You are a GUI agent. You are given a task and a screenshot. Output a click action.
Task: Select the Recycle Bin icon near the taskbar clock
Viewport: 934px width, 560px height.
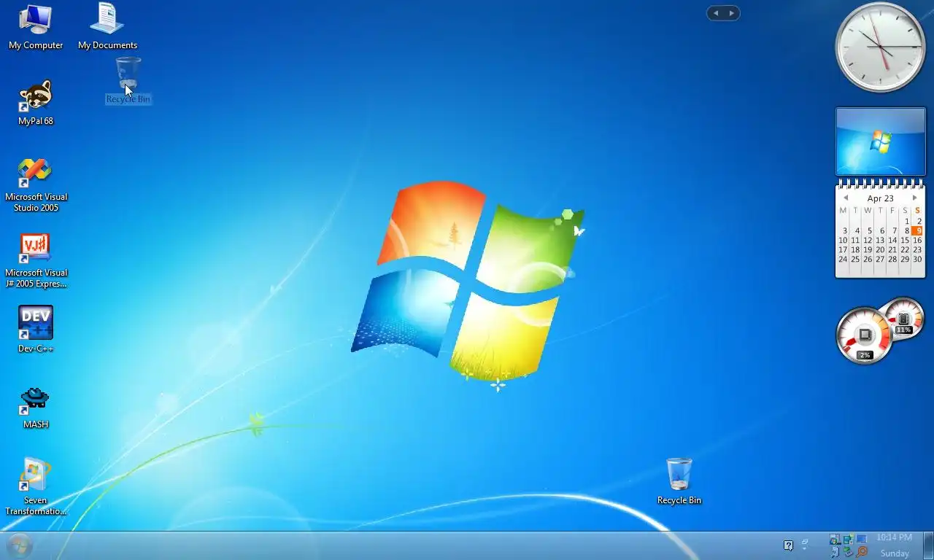pos(679,481)
